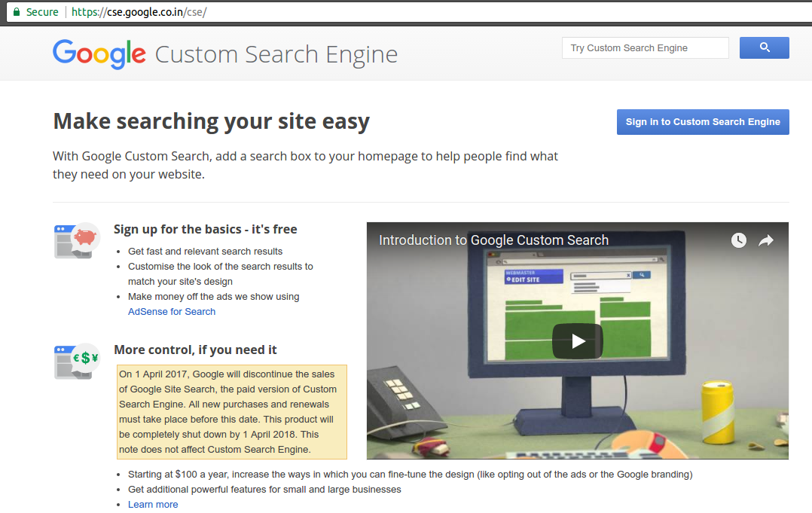Click the Sign in to Custom Search Engine button
This screenshot has height=513, width=812.
pos(702,121)
